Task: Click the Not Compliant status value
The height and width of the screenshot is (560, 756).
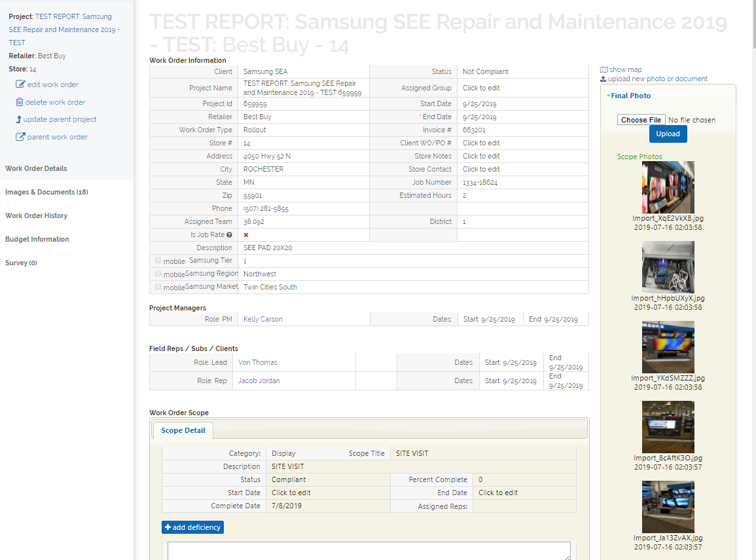Action: click(x=485, y=71)
